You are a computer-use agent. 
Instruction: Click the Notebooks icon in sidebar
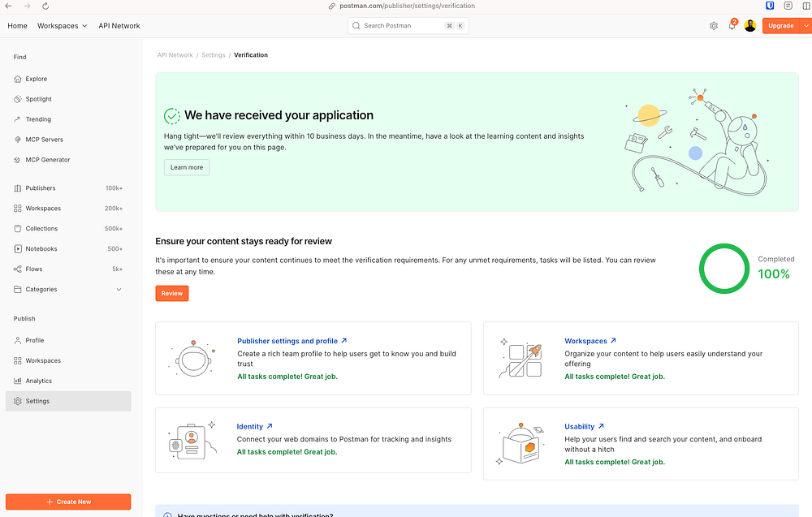18,249
